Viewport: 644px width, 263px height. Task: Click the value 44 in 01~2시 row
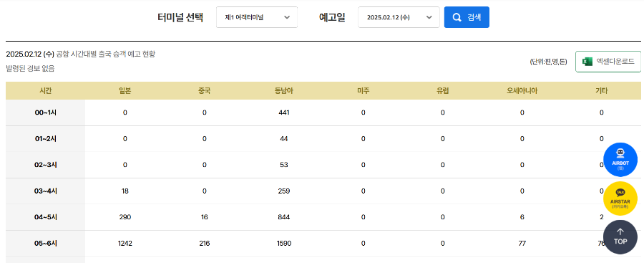point(284,139)
